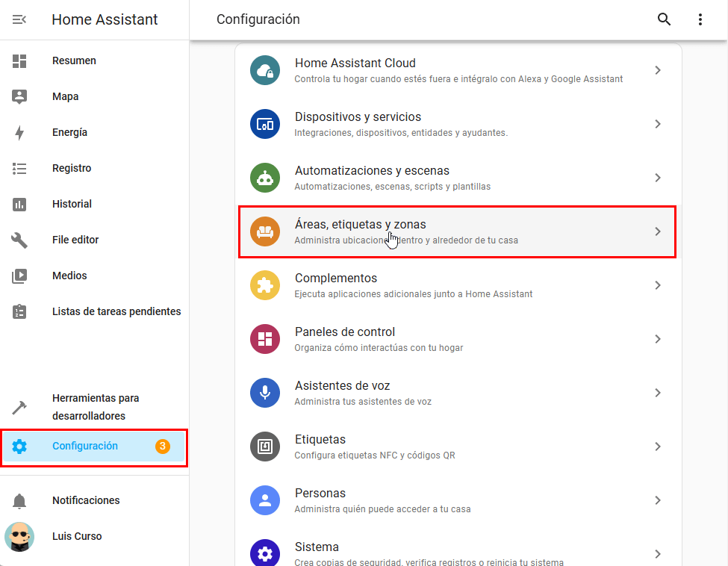
Task: Expand the Personas row chevron
Action: [x=657, y=500]
